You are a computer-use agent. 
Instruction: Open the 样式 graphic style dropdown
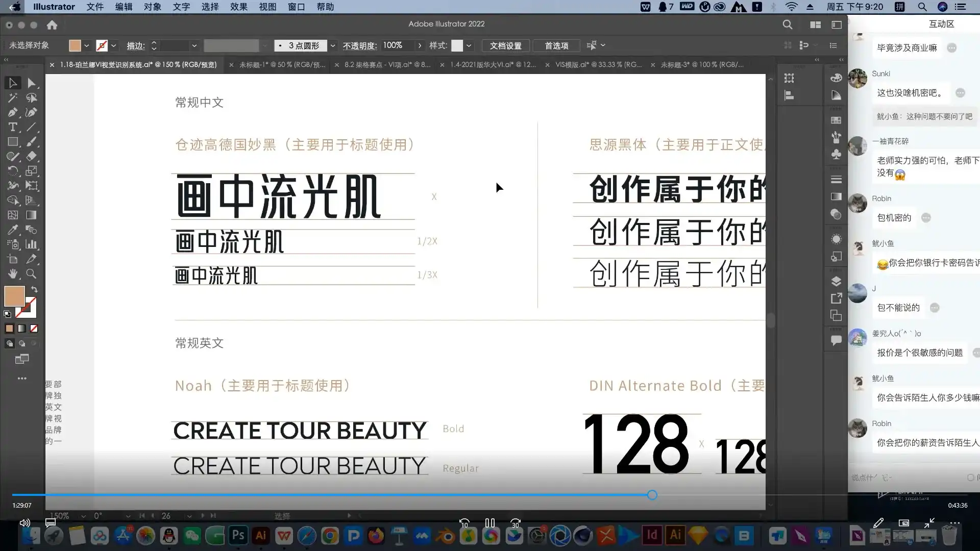click(469, 45)
